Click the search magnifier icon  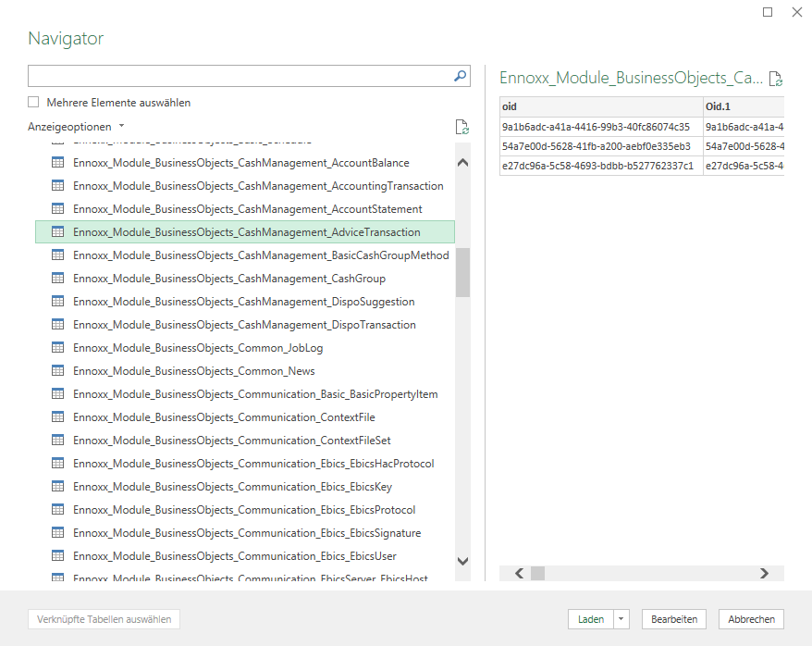[x=461, y=77]
